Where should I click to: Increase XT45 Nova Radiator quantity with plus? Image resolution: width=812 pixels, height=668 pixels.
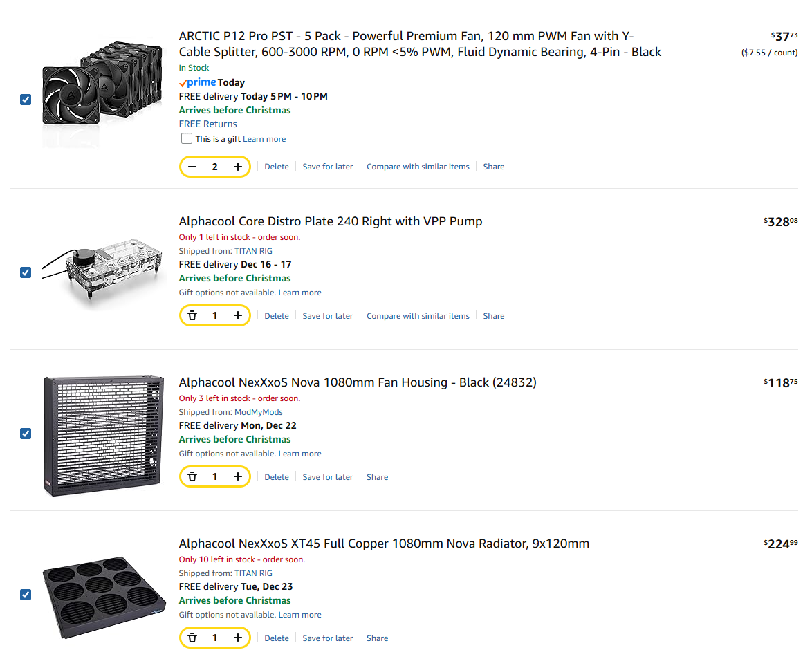point(237,638)
